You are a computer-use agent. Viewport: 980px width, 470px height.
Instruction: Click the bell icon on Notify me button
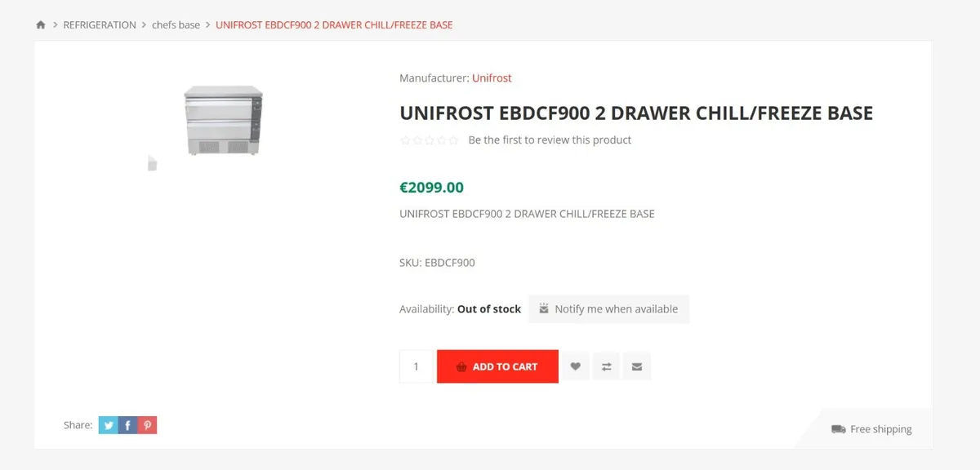[x=543, y=308]
